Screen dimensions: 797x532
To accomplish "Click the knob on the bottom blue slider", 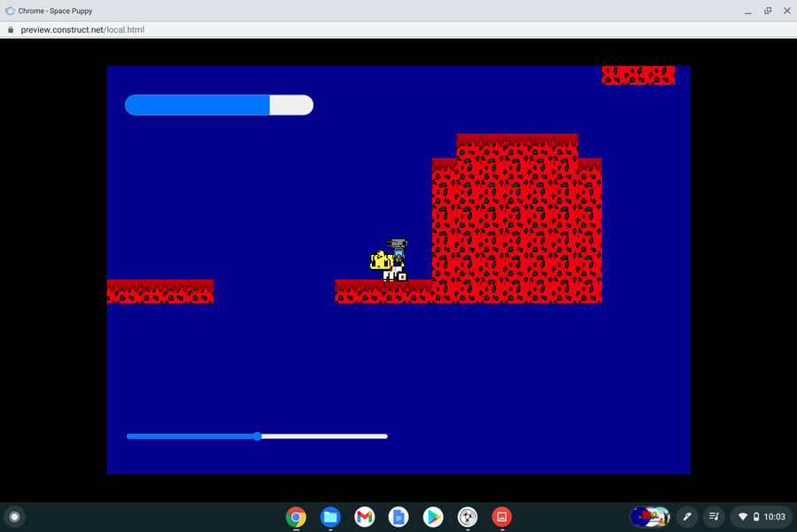I will click(258, 436).
